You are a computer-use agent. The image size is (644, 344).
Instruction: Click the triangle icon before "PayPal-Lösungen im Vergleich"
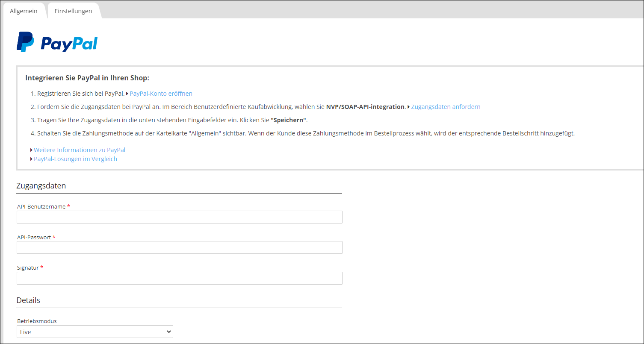pyautogui.click(x=31, y=159)
